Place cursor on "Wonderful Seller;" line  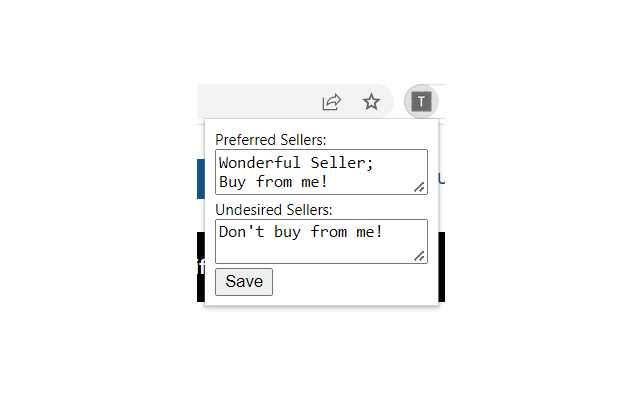click(x=296, y=162)
